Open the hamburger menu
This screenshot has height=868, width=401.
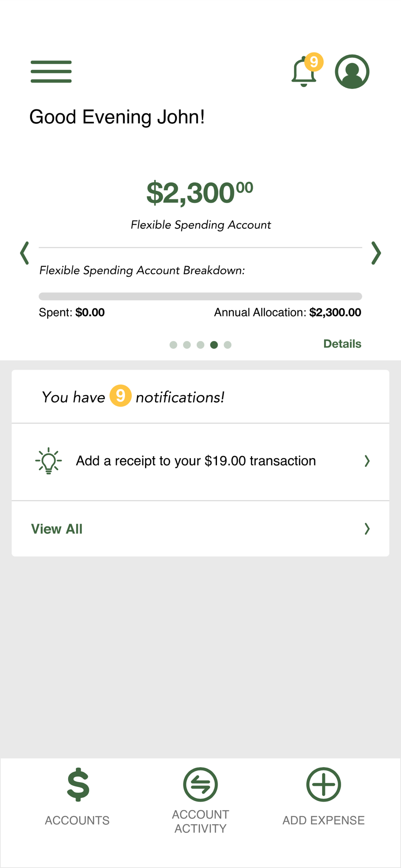51,72
